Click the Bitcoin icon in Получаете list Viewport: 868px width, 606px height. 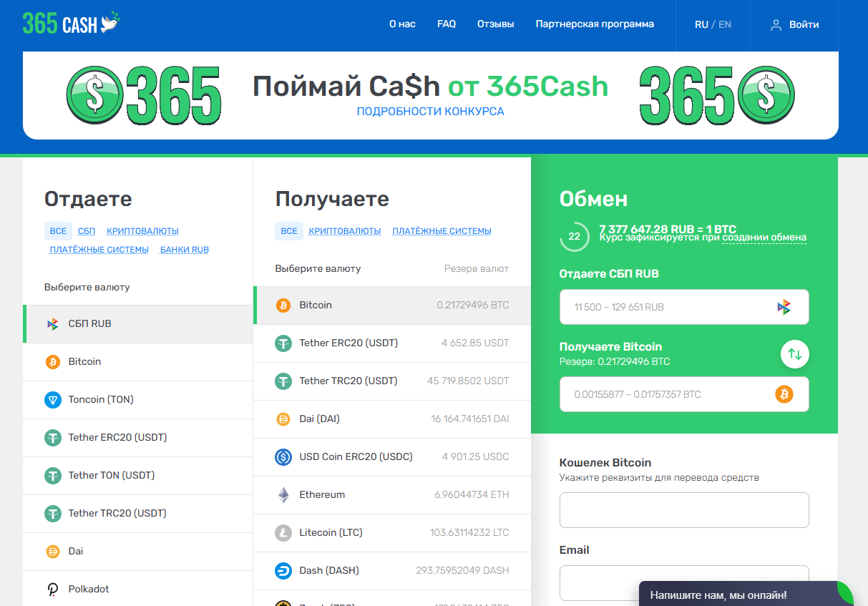coord(283,306)
